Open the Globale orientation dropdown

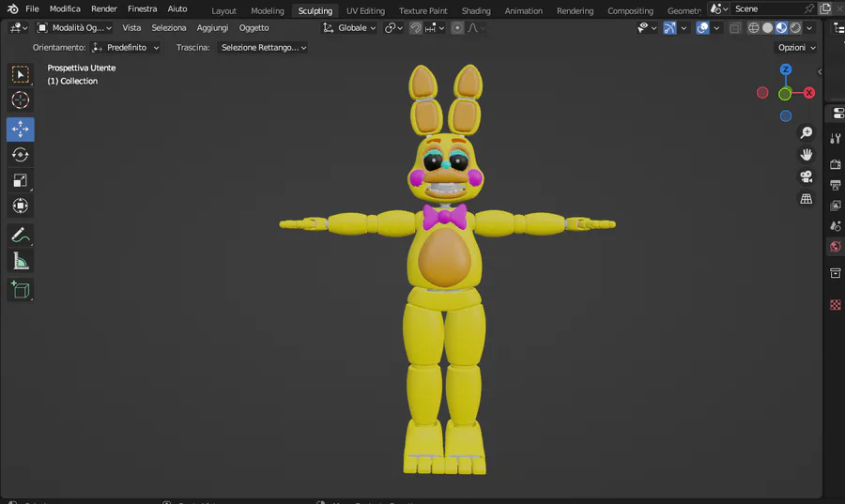349,28
